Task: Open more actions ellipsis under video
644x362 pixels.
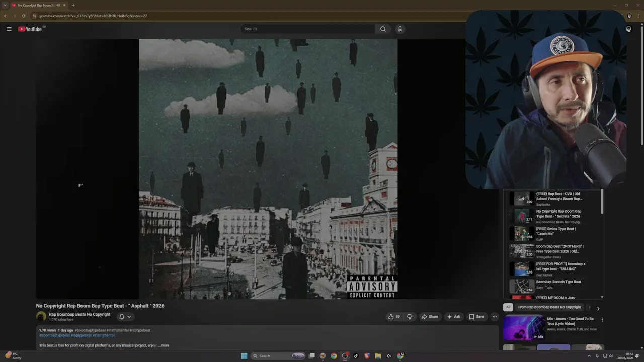Action: pos(495,317)
